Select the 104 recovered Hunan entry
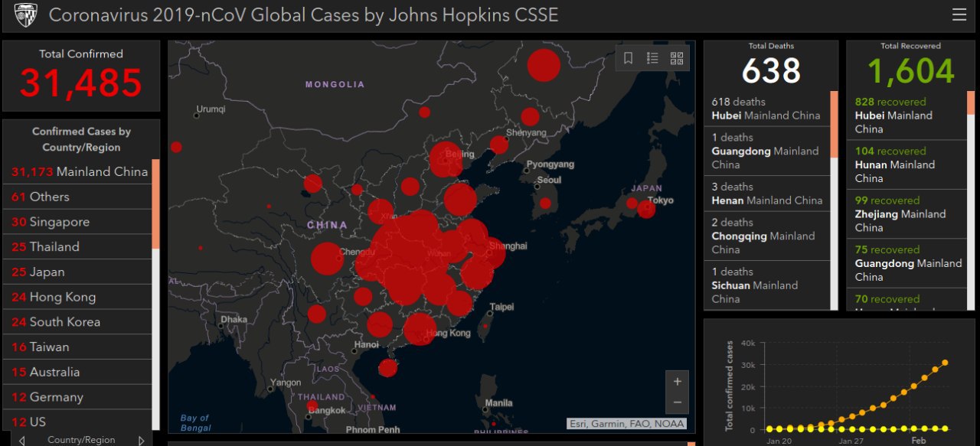 pyautogui.click(x=908, y=164)
